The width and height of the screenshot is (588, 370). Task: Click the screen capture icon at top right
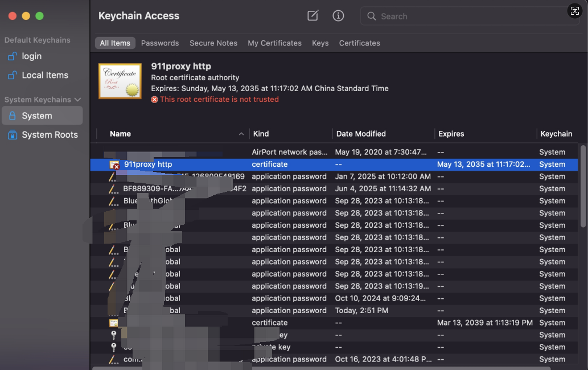click(x=575, y=10)
